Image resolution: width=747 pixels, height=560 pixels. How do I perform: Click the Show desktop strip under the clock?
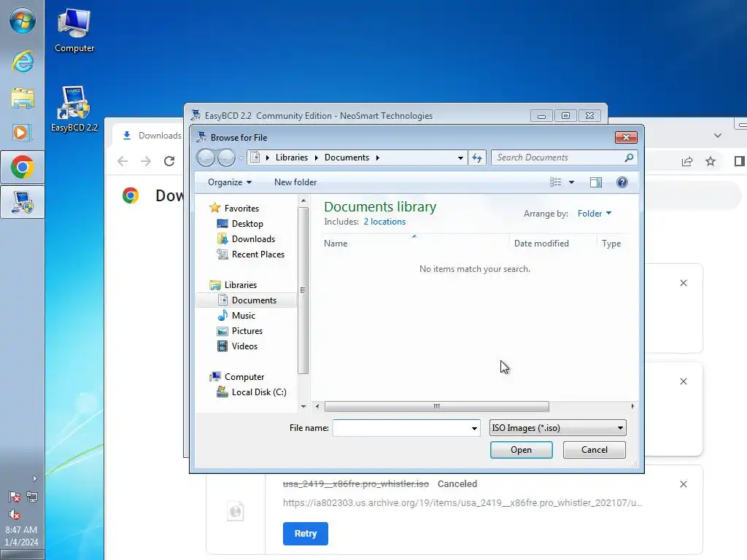[x=23, y=555]
